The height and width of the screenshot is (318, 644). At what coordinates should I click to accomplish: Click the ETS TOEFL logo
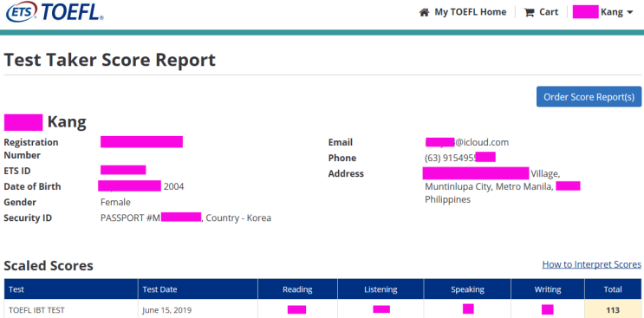coord(55,12)
